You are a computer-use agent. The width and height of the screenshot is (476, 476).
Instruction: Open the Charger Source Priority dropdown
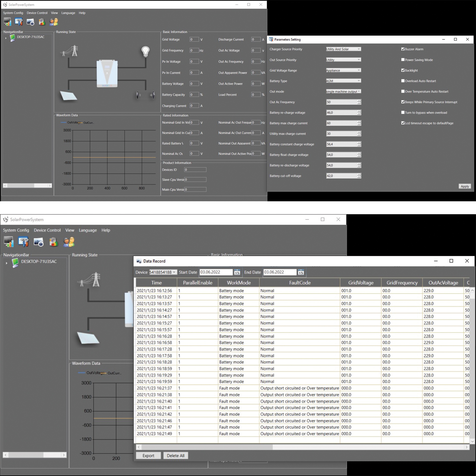[x=343, y=49]
